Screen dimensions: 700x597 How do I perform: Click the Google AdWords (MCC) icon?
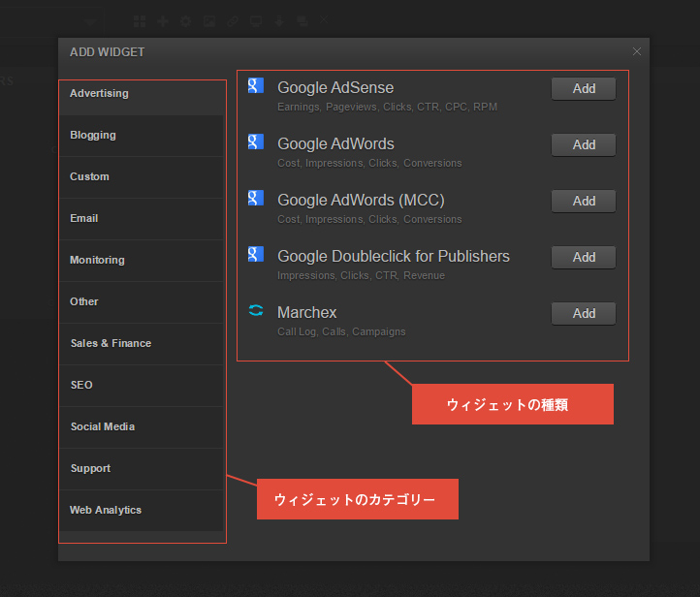(x=256, y=198)
